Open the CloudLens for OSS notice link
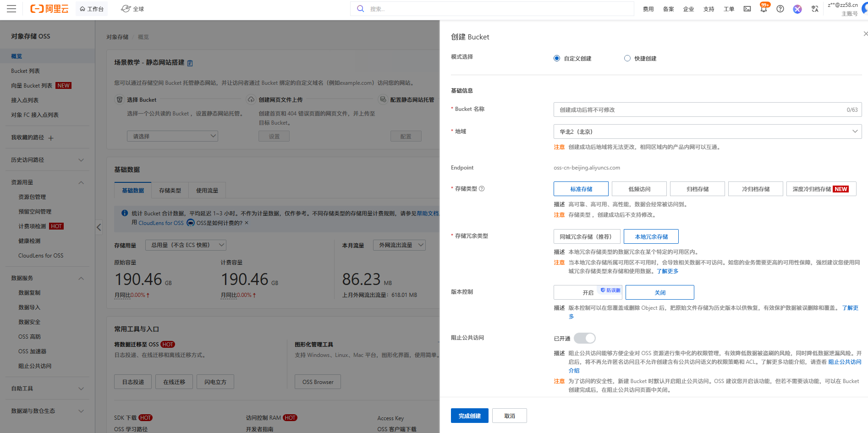 pyautogui.click(x=161, y=223)
